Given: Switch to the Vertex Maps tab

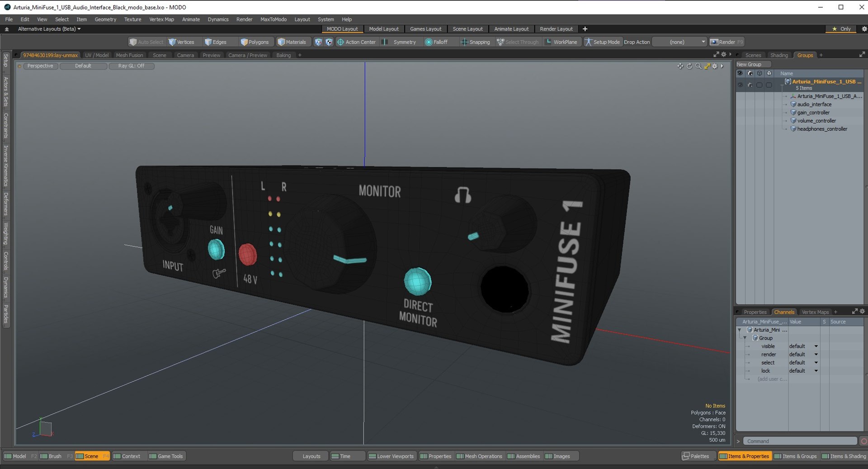Looking at the screenshot, I should pyautogui.click(x=815, y=312).
